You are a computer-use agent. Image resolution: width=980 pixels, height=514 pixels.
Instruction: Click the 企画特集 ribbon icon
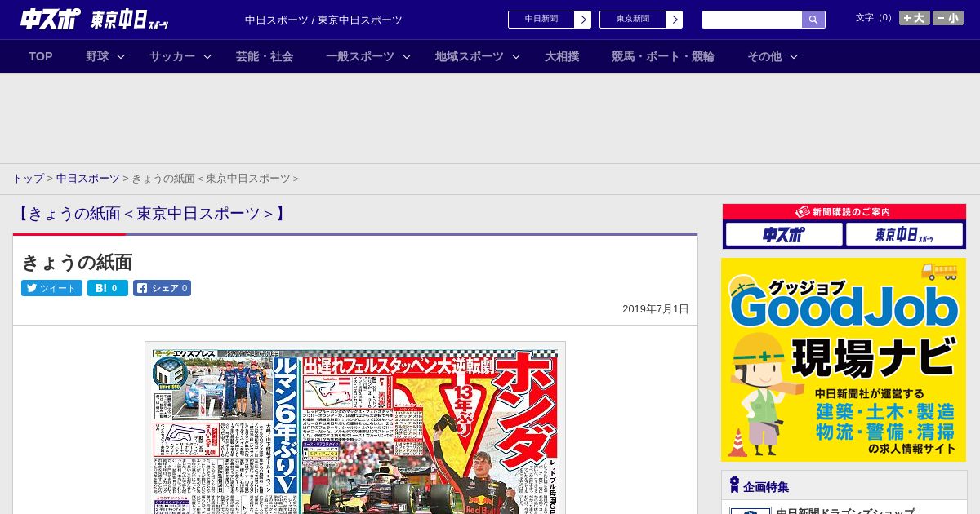pos(734,485)
